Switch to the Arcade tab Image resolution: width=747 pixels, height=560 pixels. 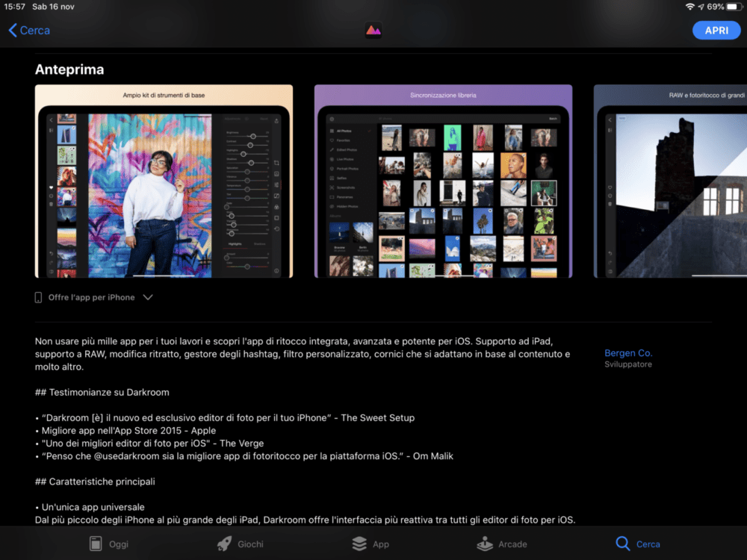point(502,544)
